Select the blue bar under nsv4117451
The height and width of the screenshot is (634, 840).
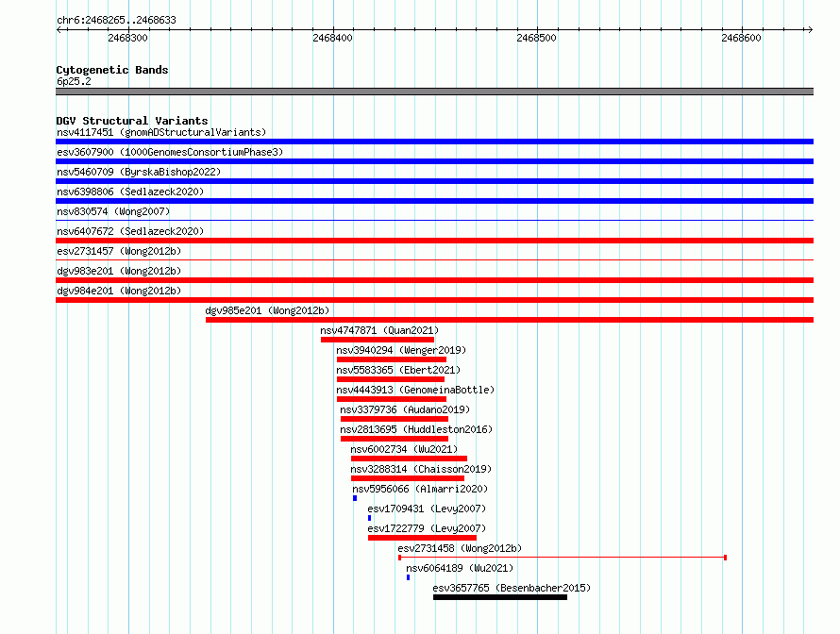(434, 142)
